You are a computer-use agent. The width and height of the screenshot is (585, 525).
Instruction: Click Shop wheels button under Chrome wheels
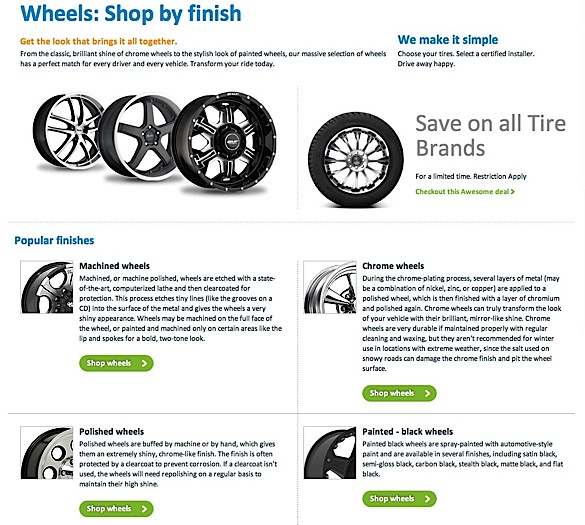399,393
